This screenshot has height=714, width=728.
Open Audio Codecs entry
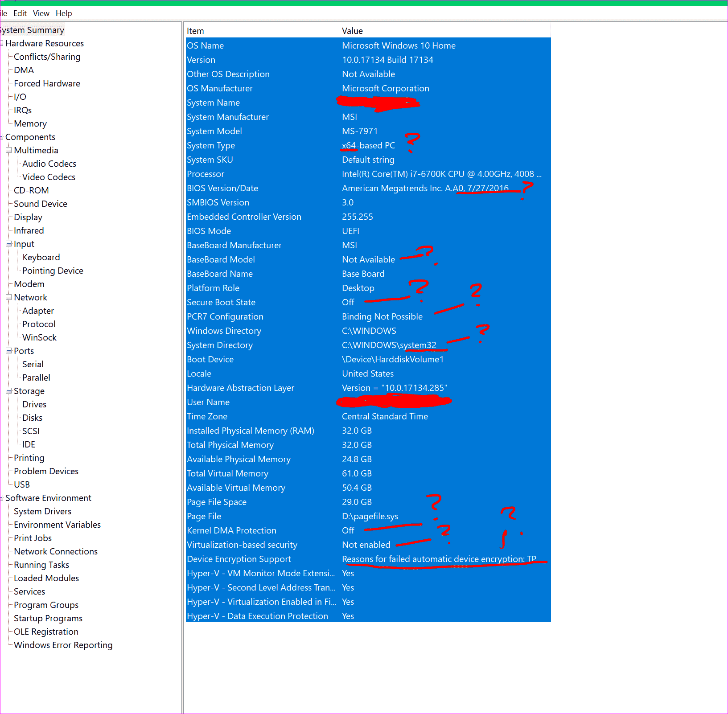(x=49, y=164)
